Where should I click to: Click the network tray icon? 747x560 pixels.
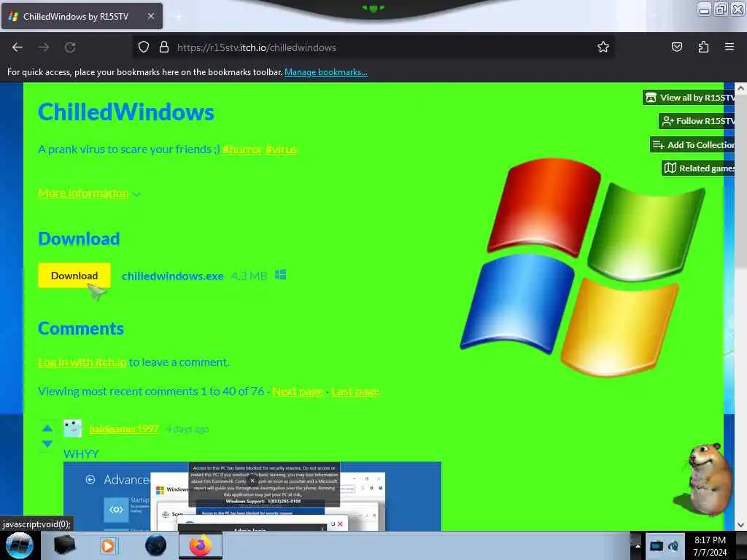point(657,545)
